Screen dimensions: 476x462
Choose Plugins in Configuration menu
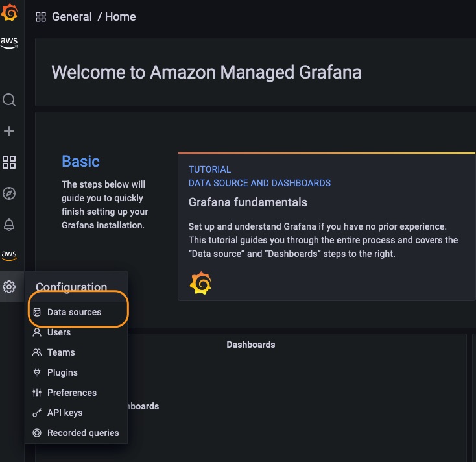[76, 372]
